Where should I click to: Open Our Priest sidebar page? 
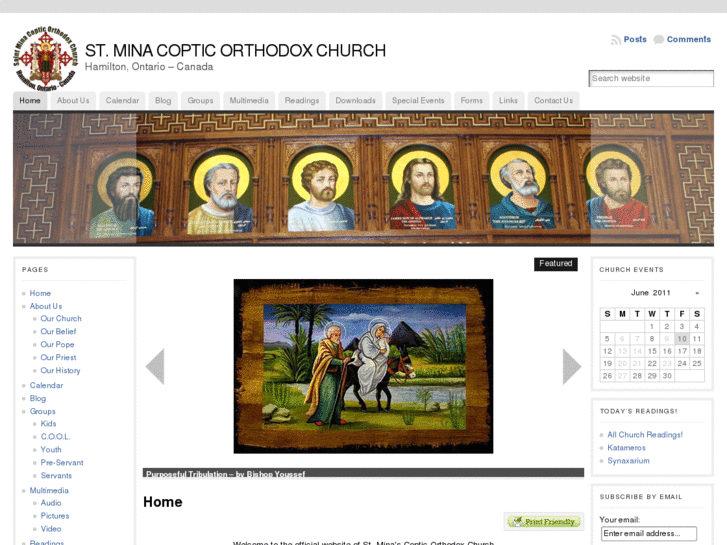[x=58, y=358]
